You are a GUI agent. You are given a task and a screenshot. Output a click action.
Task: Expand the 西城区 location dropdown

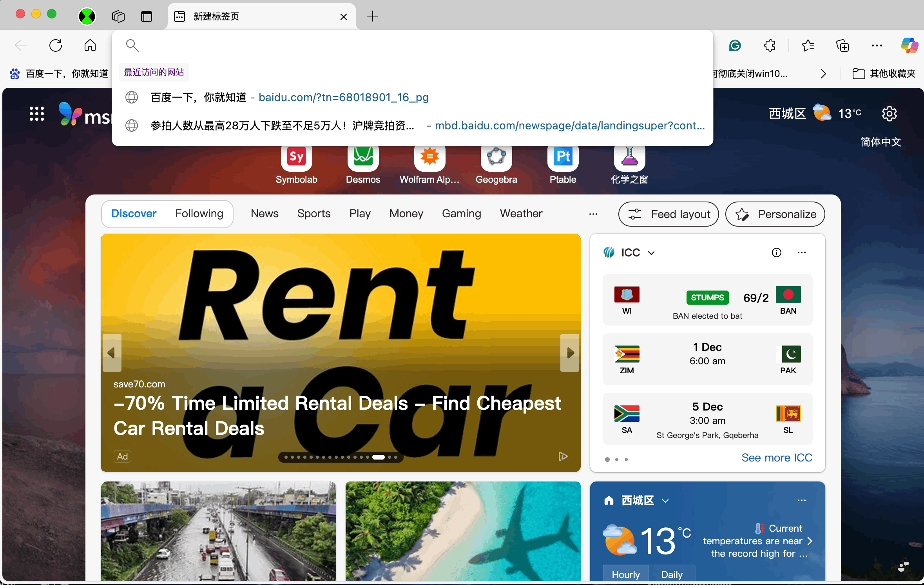[x=665, y=501]
